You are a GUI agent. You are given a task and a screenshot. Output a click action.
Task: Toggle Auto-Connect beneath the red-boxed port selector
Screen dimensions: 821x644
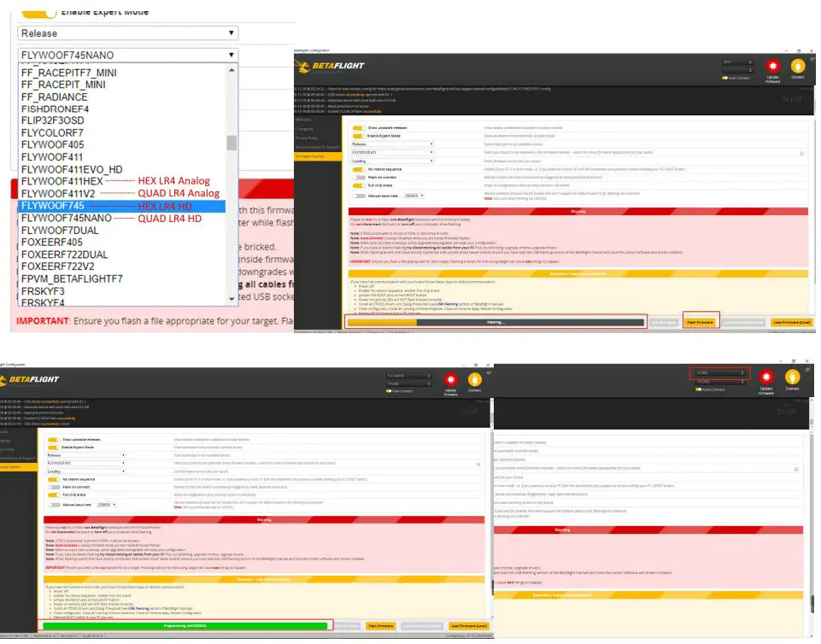pyautogui.click(x=698, y=389)
